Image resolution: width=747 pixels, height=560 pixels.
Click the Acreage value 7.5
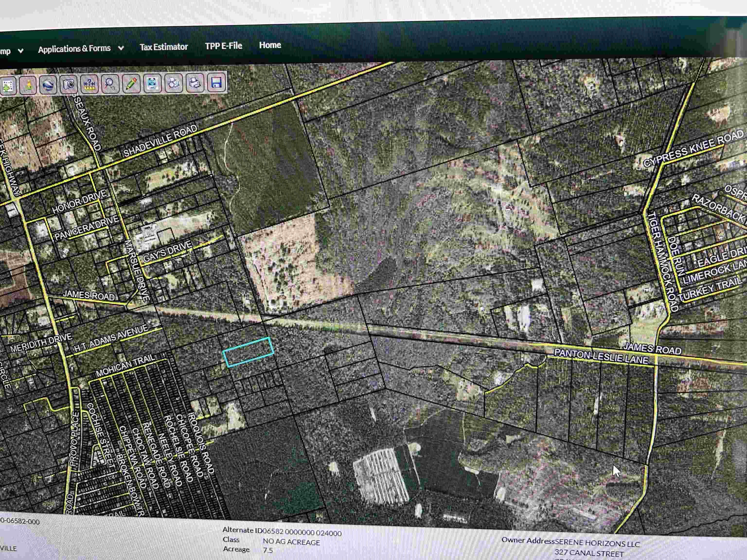tap(268, 550)
